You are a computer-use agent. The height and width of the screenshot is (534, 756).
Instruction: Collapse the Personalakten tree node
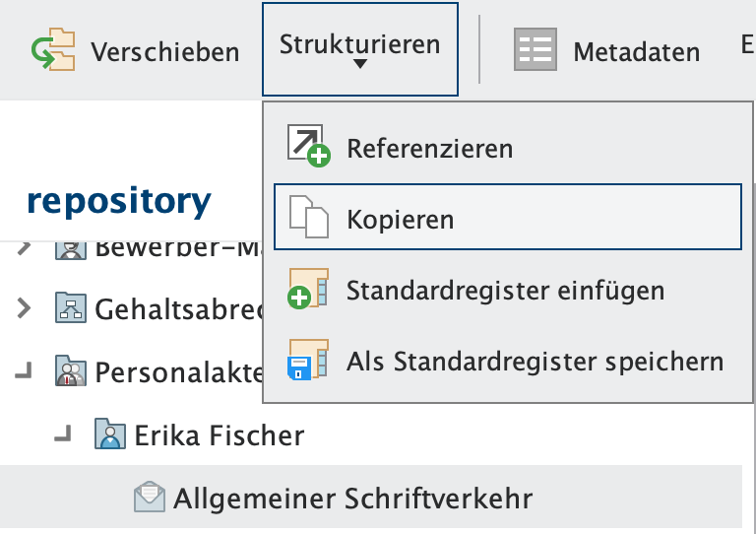click(x=24, y=371)
